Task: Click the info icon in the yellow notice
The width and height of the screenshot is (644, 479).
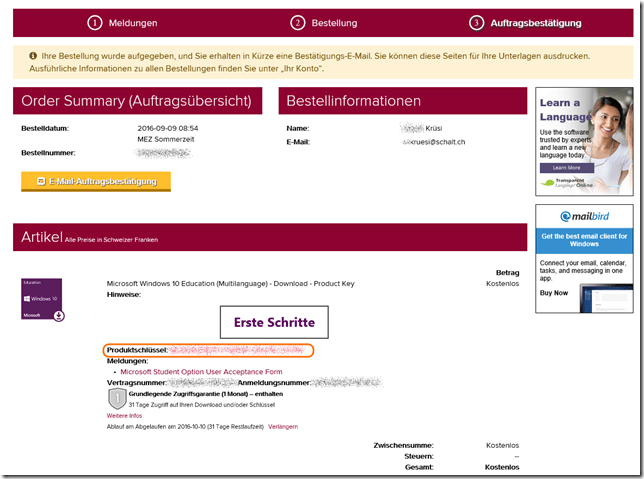Action: (33, 56)
